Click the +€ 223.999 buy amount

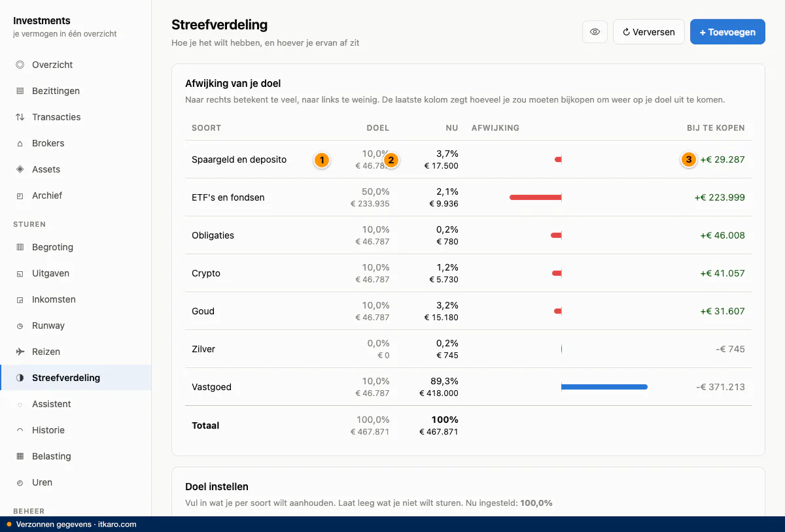[x=720, y=197]
